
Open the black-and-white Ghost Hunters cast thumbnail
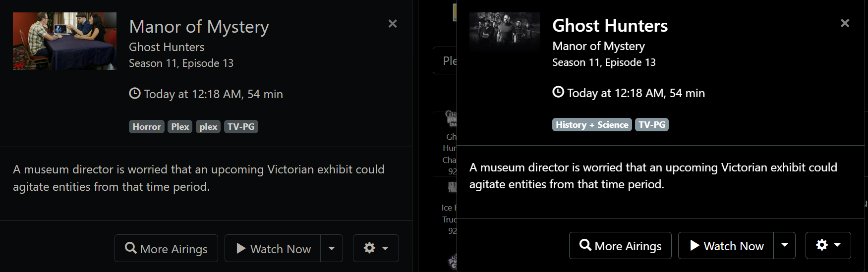pos(504,32)
